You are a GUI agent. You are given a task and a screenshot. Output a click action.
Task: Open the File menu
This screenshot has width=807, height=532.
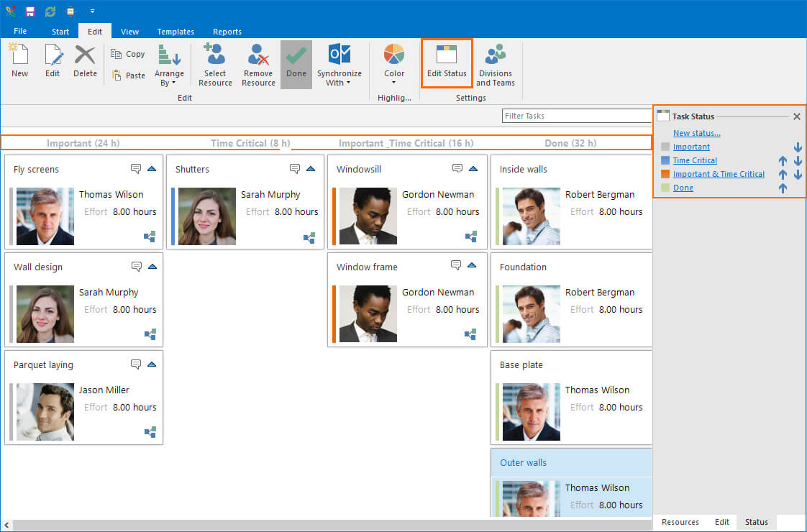(x=20, y=31)
